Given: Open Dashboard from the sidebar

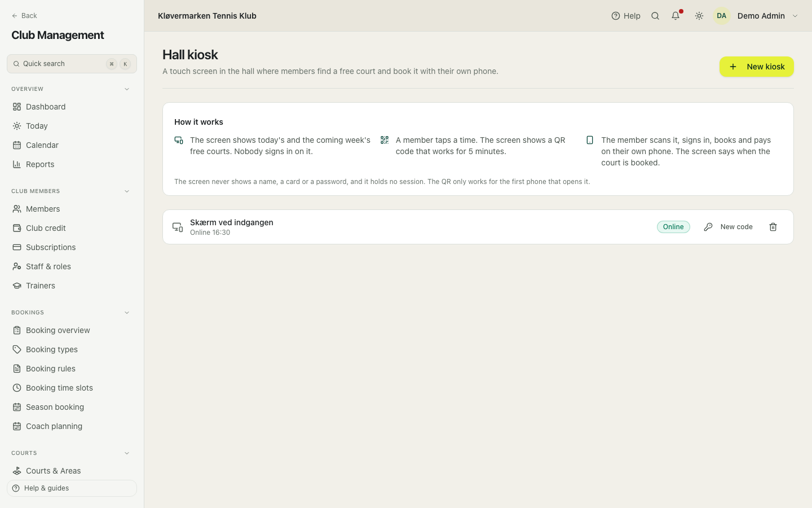Looking at the screenshot, I should (72, 107).
